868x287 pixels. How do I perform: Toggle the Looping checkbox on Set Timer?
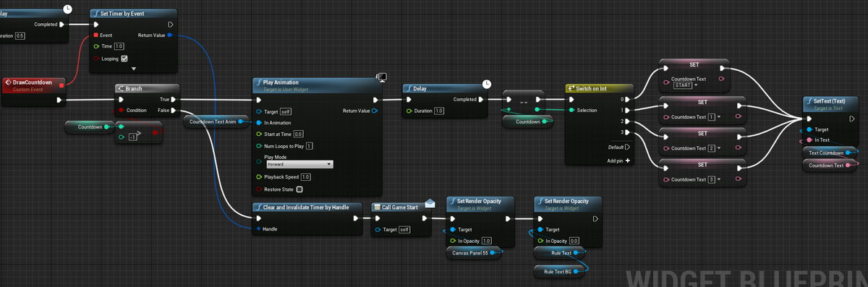124,59
